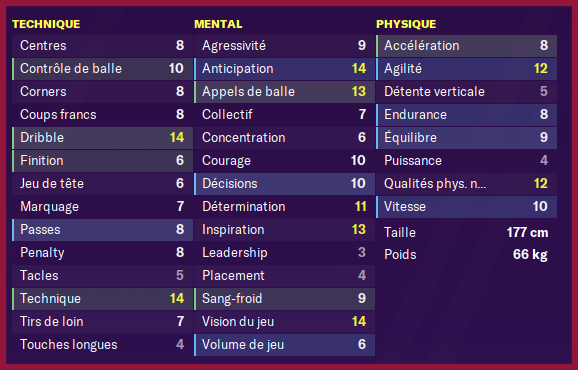
Task: Click the PHYSIQUE column header
Action: 406,24
